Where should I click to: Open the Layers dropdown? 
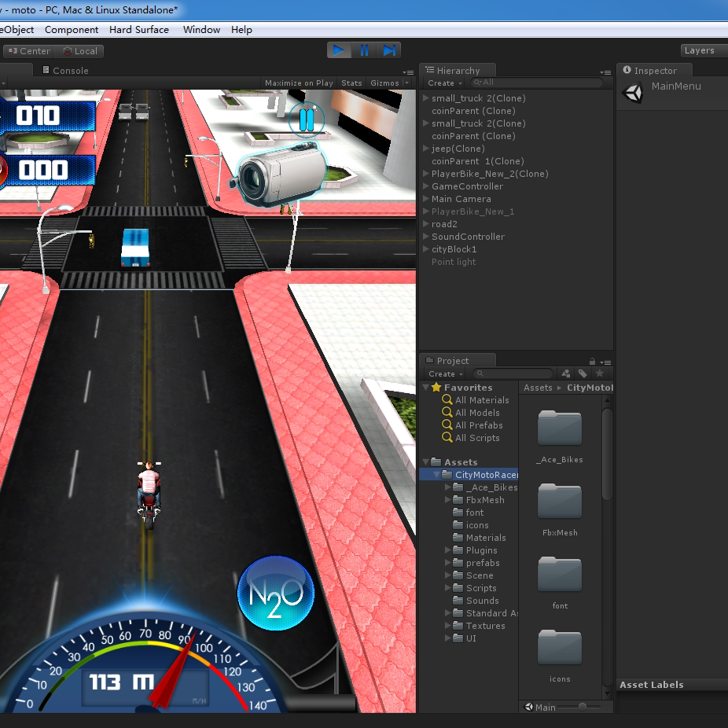pyautogui.click(x=698, y=50)
